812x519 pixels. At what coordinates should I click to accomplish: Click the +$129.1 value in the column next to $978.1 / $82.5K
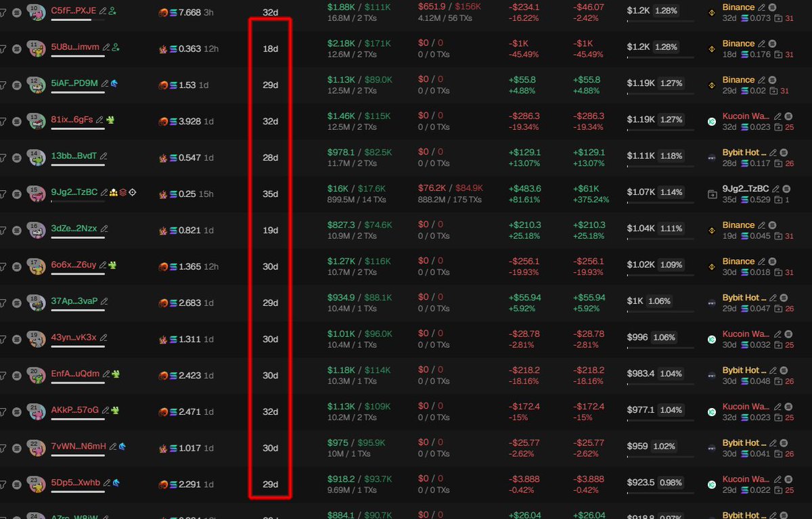pos(524,152)
